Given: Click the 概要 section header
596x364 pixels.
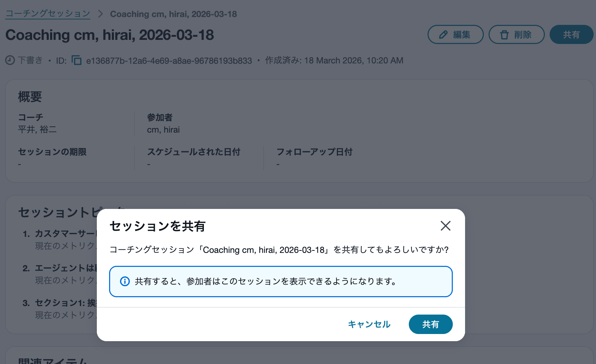Looking at the screenshot, I should (29, 97).
